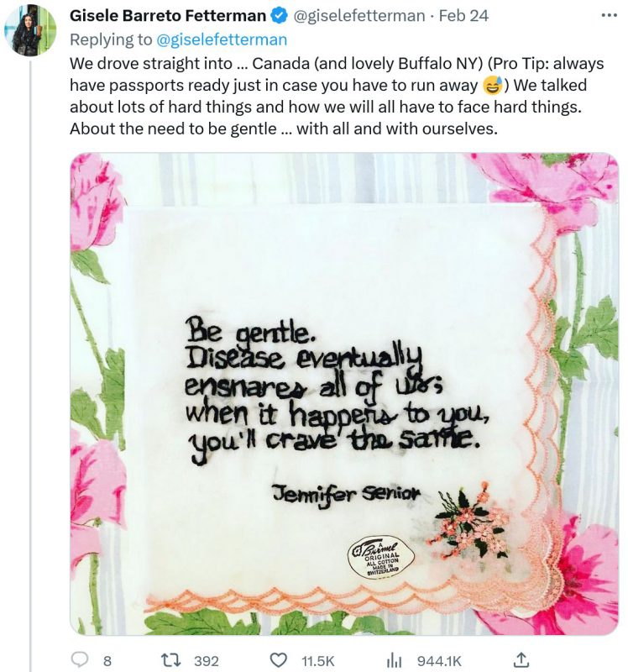Screen dimensions: 628x672
Task: Like the tweet with the heart icon
Action: click(x=282, y=660)
